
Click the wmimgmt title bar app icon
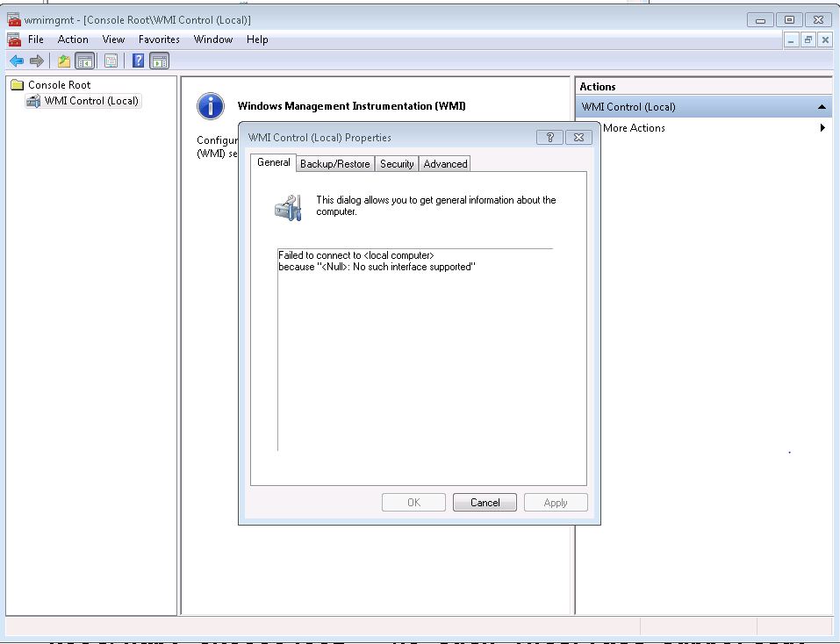point(14,20)
